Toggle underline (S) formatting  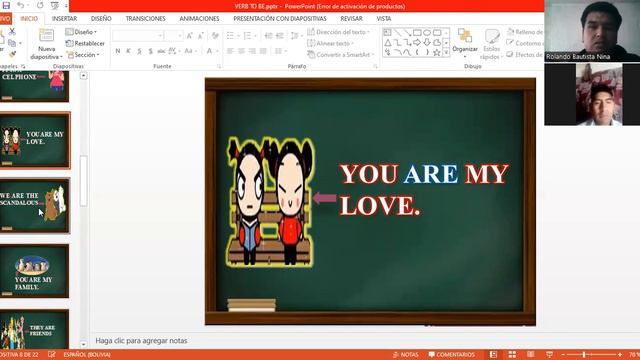pos(139,51)
